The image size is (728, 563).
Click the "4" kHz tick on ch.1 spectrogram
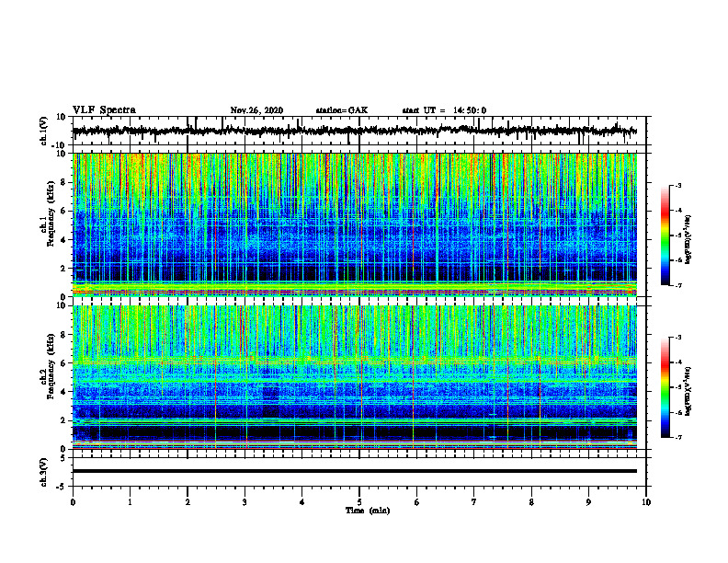(63, 240)
